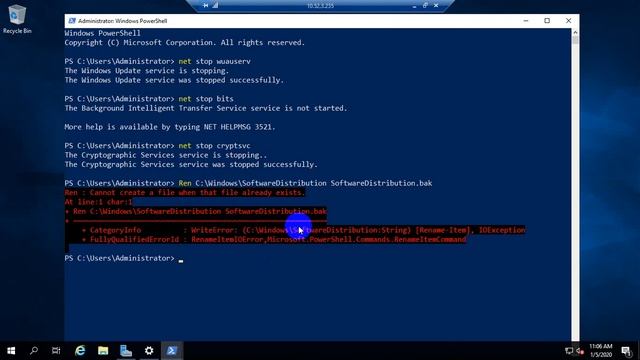Select PowerShell taskbar icon
Image resolution: width=640 pixels, height=360 pixels.
pos(172,351)
